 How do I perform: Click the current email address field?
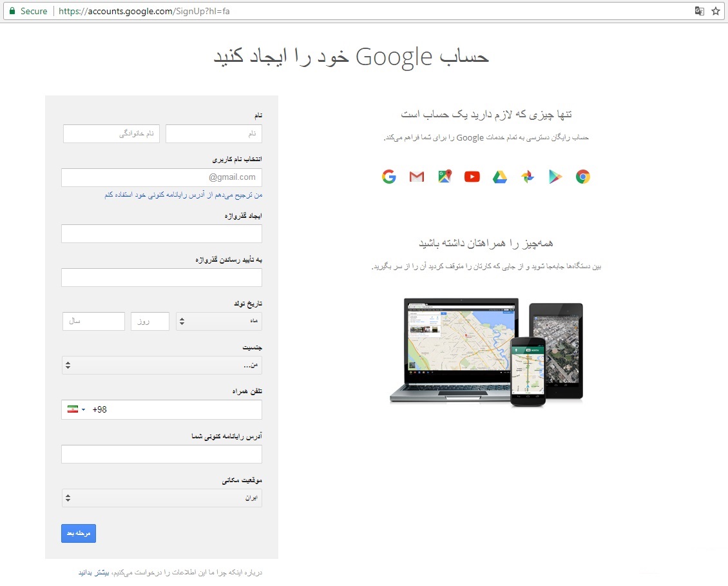point(162,454)
